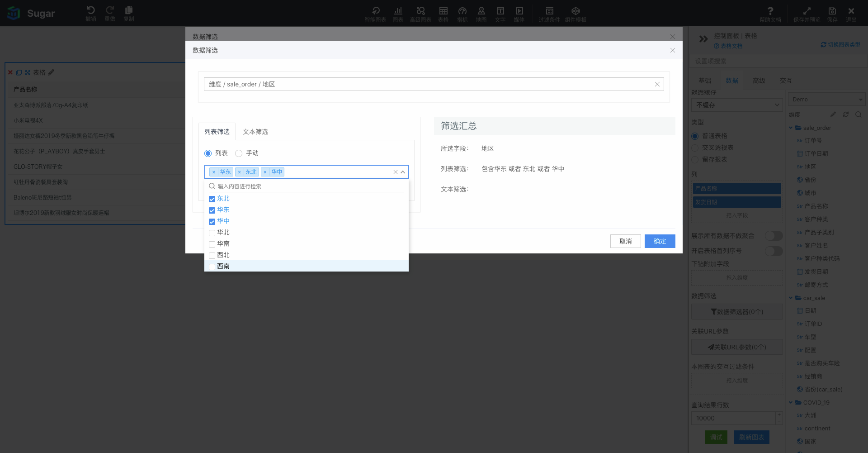Toggle 展示所有数据不做聚合 switch
The height and width of the screenshot is (453, 868).
coord(774,236)
